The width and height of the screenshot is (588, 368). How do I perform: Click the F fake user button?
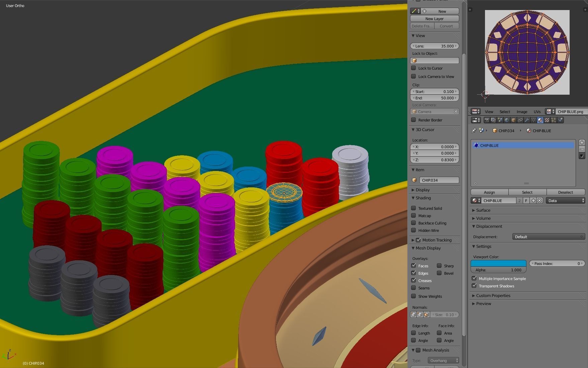[526, 201]
